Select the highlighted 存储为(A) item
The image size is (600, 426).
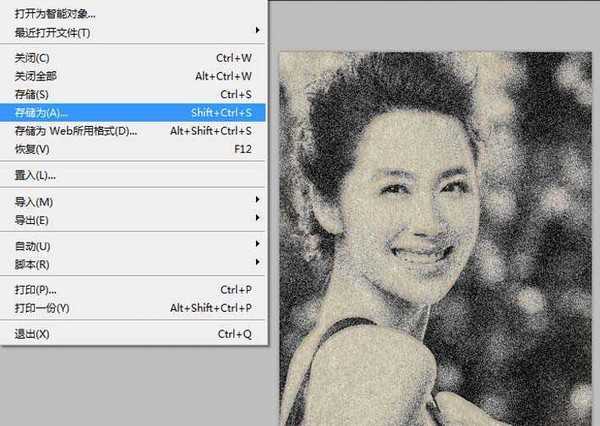tap(42, 112)
